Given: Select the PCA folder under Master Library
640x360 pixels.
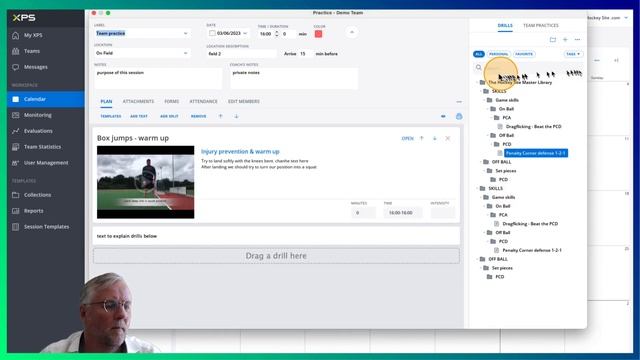Looking at the screenshot, I should (x=507, y=118).
